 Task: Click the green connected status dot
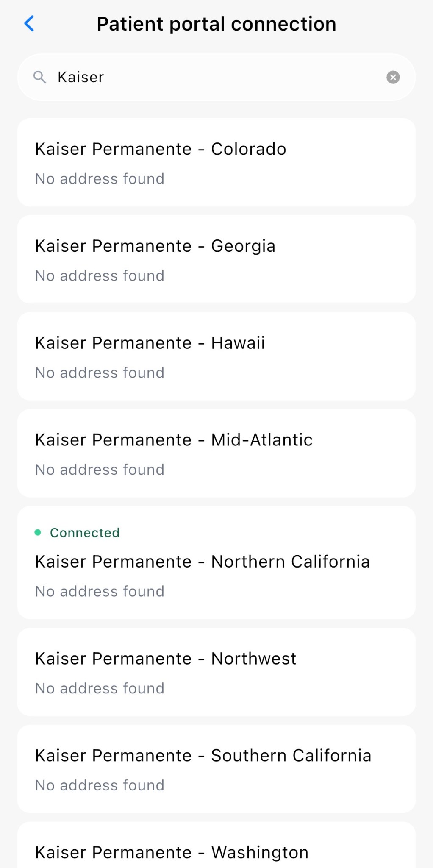[x=38, y=533]
